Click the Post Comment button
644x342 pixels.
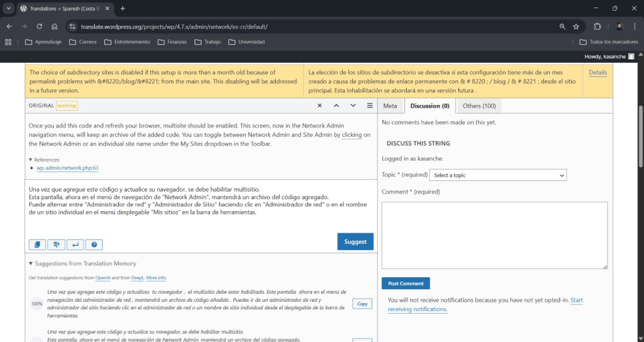(406, 284)
